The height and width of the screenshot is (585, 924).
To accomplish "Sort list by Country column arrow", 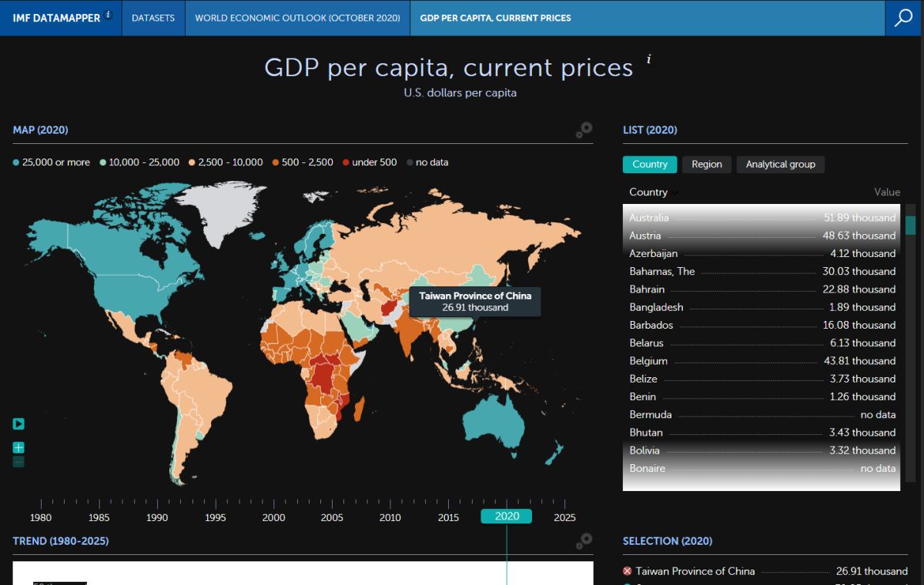I will [675, 192].
